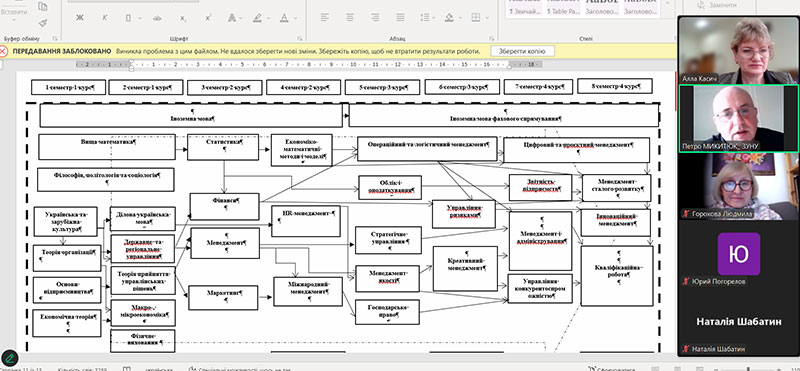Align paragraph text to the left
Screen dimensions: 800x371
324,18
